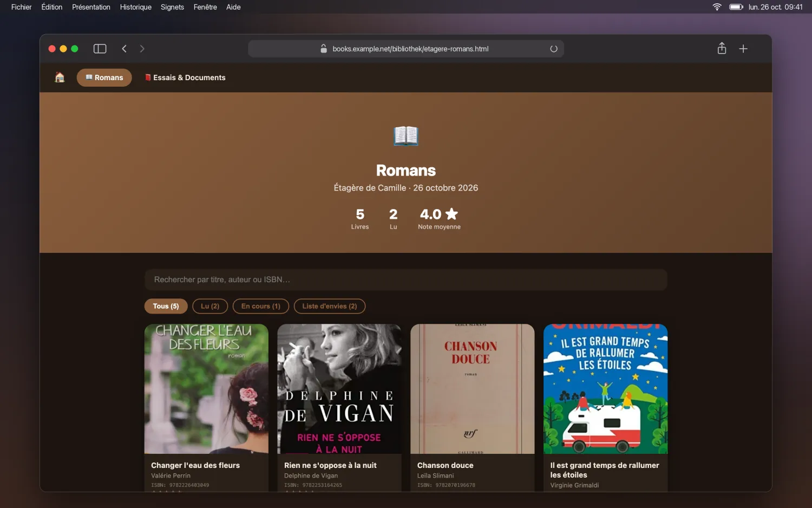This screenshot has height=508, width=812.
Task: Open Changer l'eau des fleurs cover
Action: pyautogui.click(x=206, y=389)
